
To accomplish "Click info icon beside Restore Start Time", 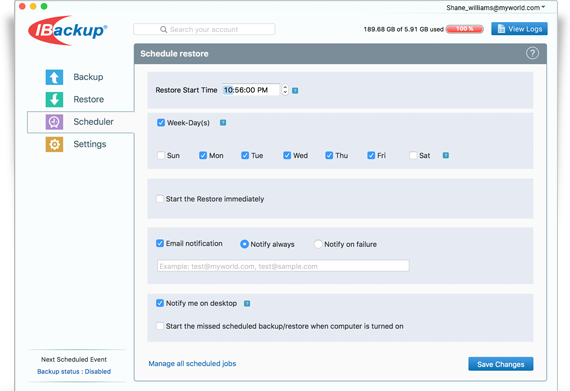I will (295, 90).
